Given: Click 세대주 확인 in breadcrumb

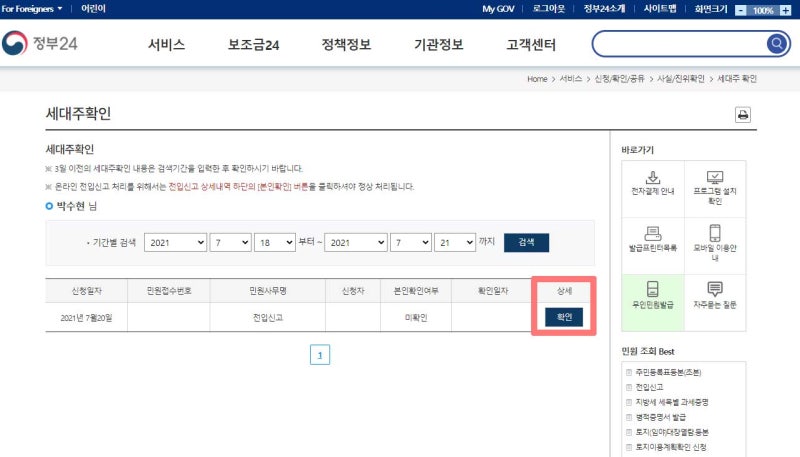Looking at the screenshot, I should [x=737, y=79].
